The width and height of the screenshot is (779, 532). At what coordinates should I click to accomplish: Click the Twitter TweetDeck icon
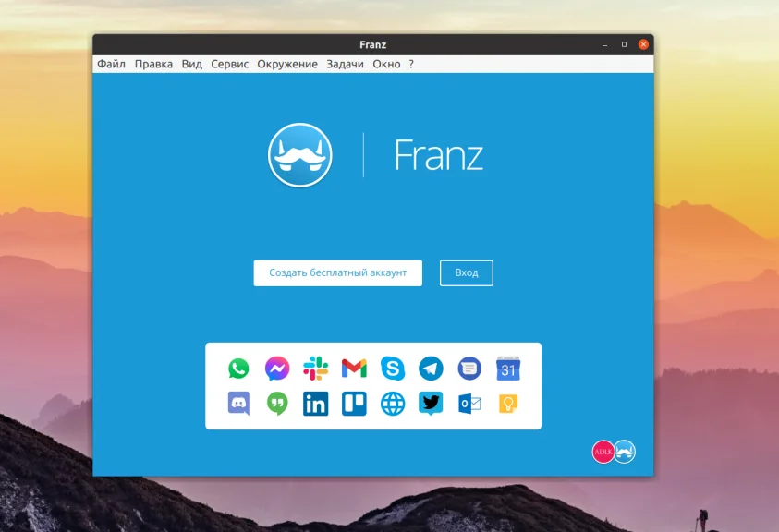click(431, 404)
